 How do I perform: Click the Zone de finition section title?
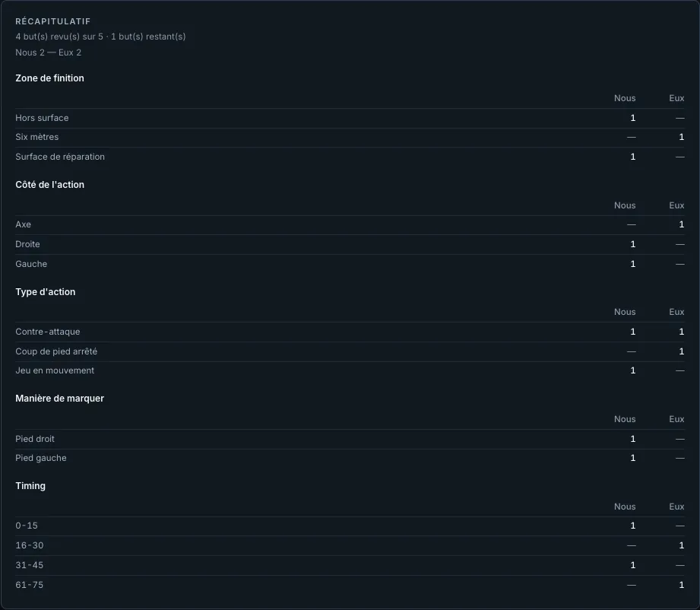[49, 78]
